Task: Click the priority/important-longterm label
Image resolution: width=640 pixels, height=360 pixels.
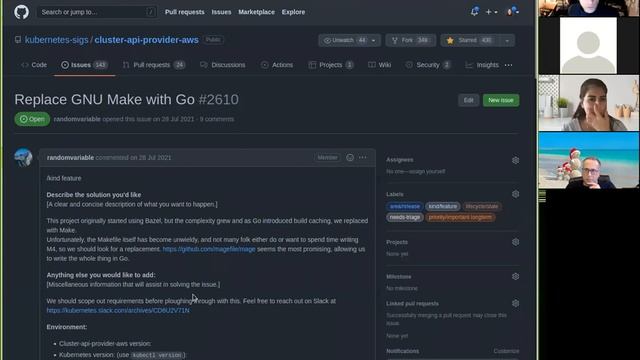Action: [x=460, y=217]
